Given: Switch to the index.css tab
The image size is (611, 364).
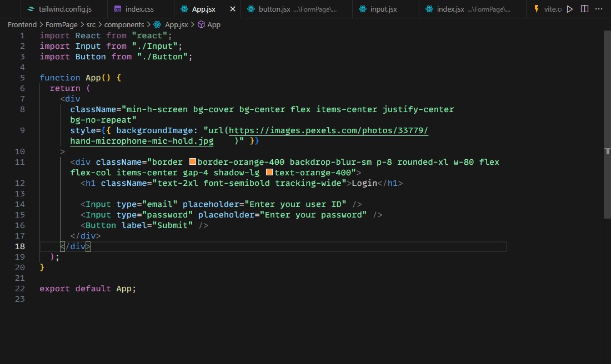Looking at the screenshot, I should [x=139, y=9].
